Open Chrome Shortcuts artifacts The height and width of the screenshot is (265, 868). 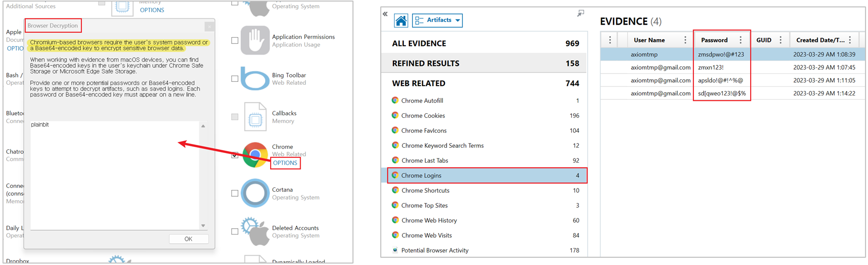pyautogui.click(x=485, y=190)
